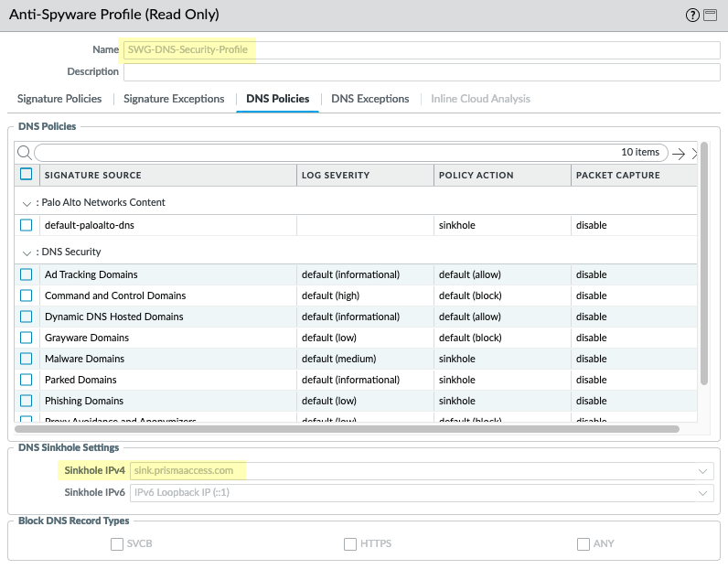The image size is (728, 580).
Task: Switch to the DNS Exceptions tab
Action: pos(369,99)
